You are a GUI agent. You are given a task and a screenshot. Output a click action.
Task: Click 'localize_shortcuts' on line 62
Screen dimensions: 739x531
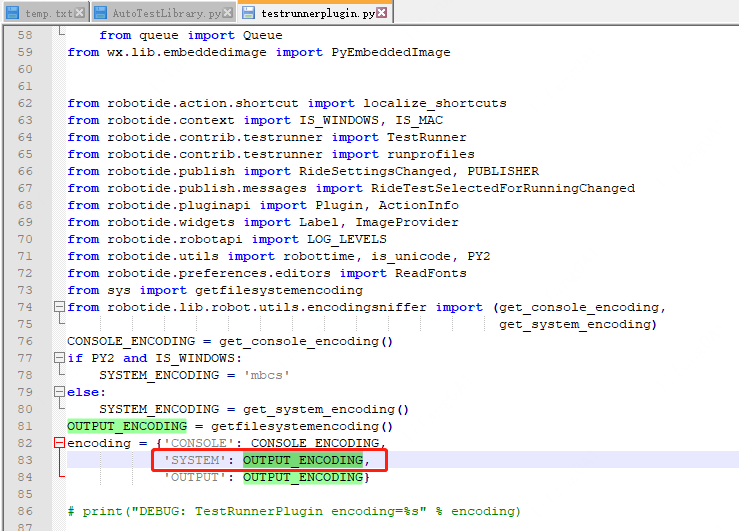[435, 103]
